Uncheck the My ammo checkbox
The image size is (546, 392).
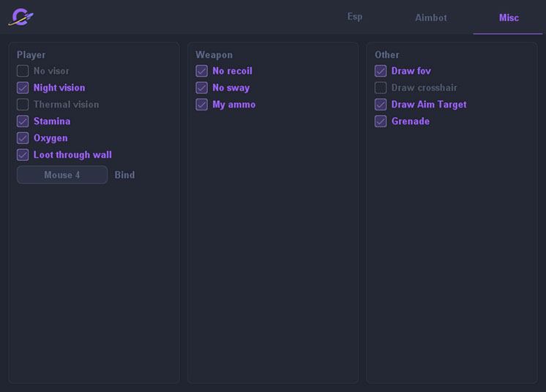(x=202, y=105)
